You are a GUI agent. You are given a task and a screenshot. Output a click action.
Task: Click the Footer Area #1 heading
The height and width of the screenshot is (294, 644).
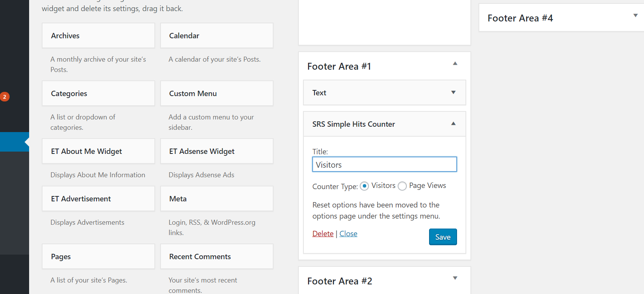pyautogui.click(x=339, y=66)
